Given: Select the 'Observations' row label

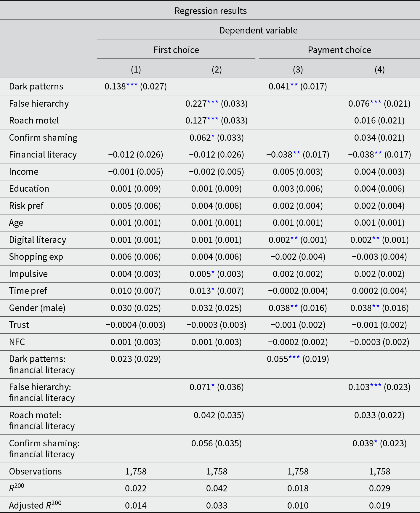Looking at the screenshot, I should click(35, 471).
